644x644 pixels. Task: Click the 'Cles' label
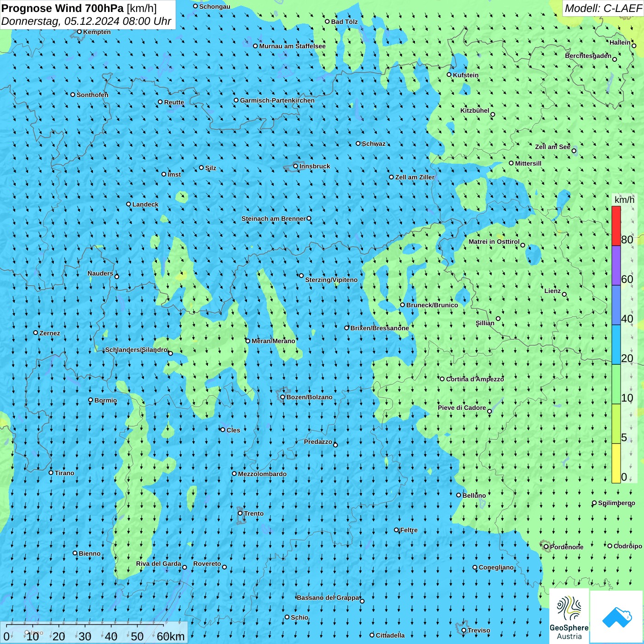(x=233, y=430)
